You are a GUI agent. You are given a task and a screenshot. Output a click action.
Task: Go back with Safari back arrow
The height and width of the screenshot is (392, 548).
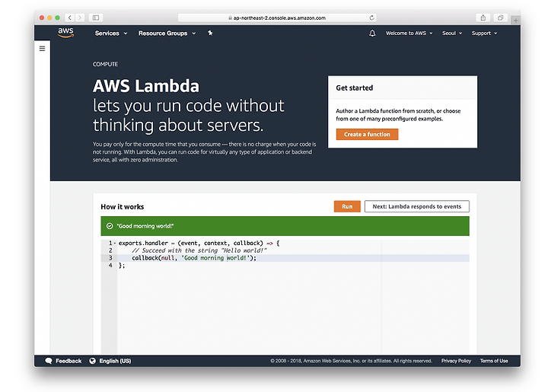(70, 18)
